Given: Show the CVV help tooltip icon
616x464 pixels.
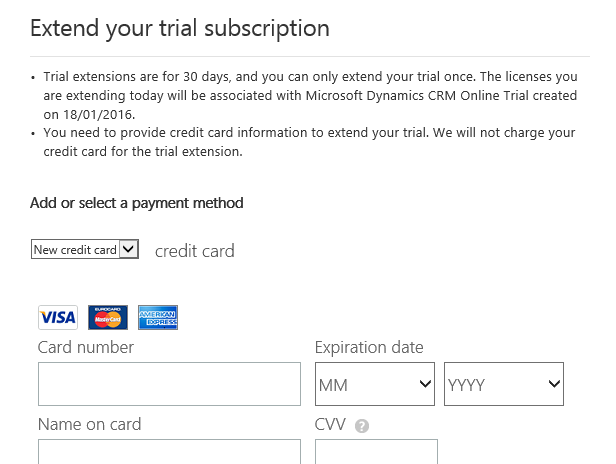Looking at the screenshot, I should click(x=362, y=426).
